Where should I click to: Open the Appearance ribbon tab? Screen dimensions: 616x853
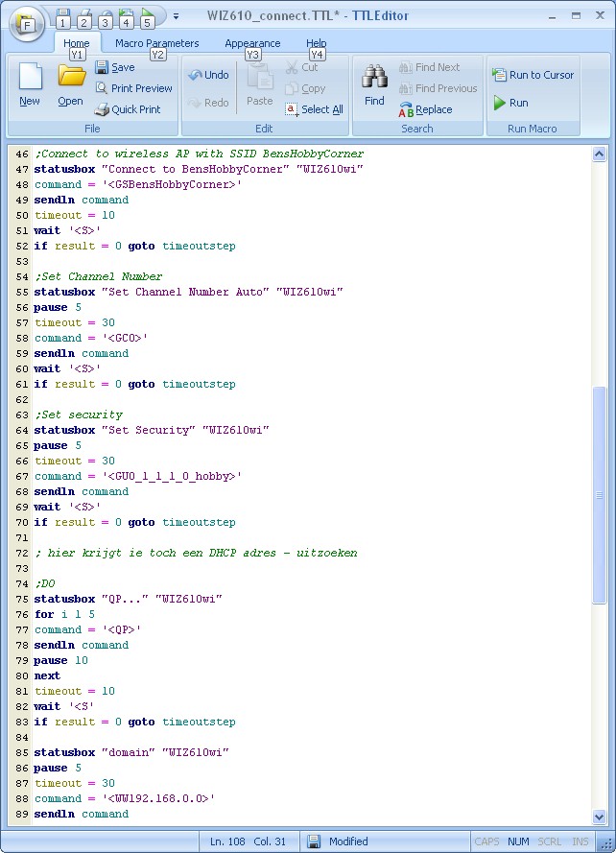252,43
